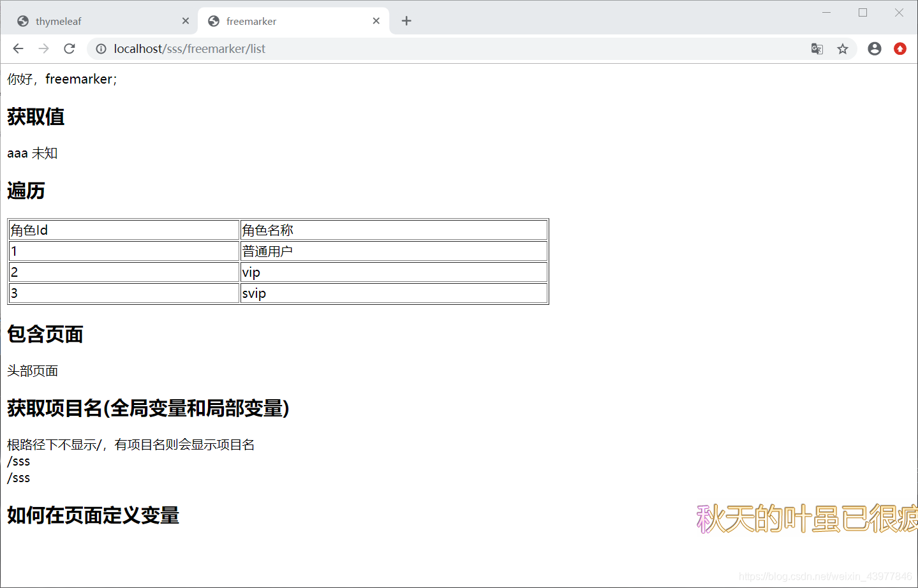Click the red update notification icon
The width and height of the screenshot is (918, 588).
point(900,48)
